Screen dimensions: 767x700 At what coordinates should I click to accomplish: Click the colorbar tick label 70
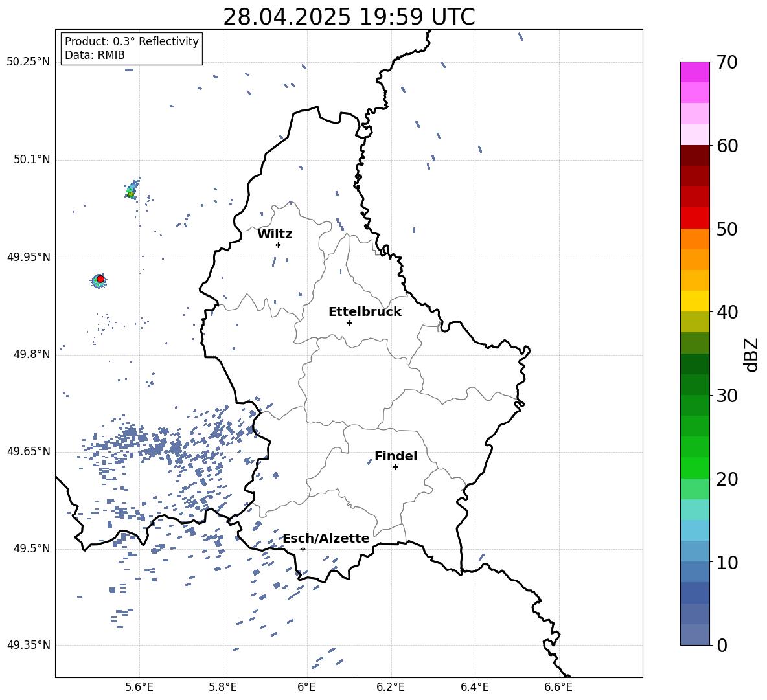(x=727, y=63)
